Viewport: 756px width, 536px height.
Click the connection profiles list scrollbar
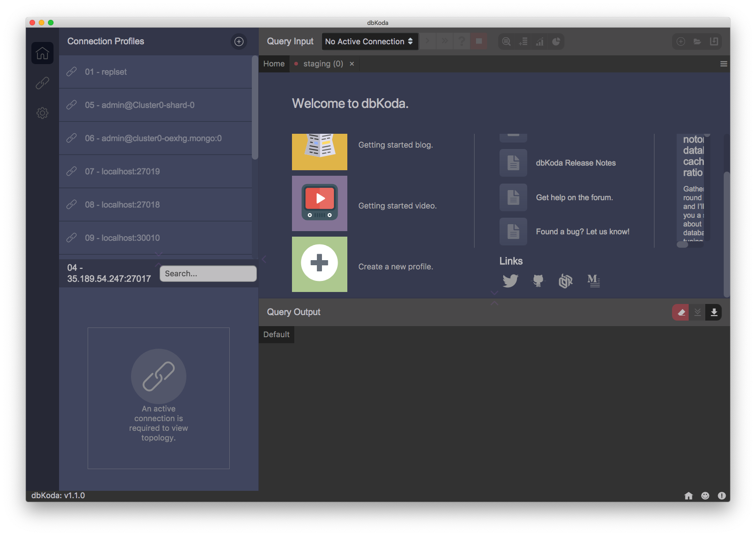click(x=255, y=108)
